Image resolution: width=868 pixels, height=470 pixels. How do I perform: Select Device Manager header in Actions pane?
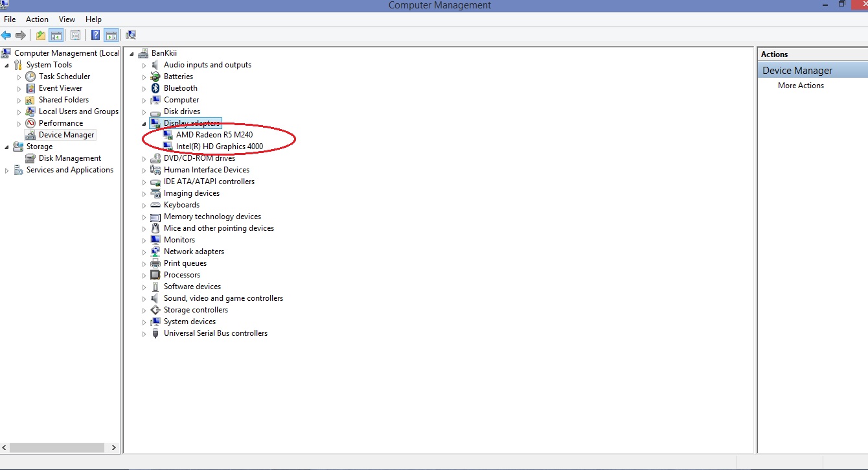812,70
